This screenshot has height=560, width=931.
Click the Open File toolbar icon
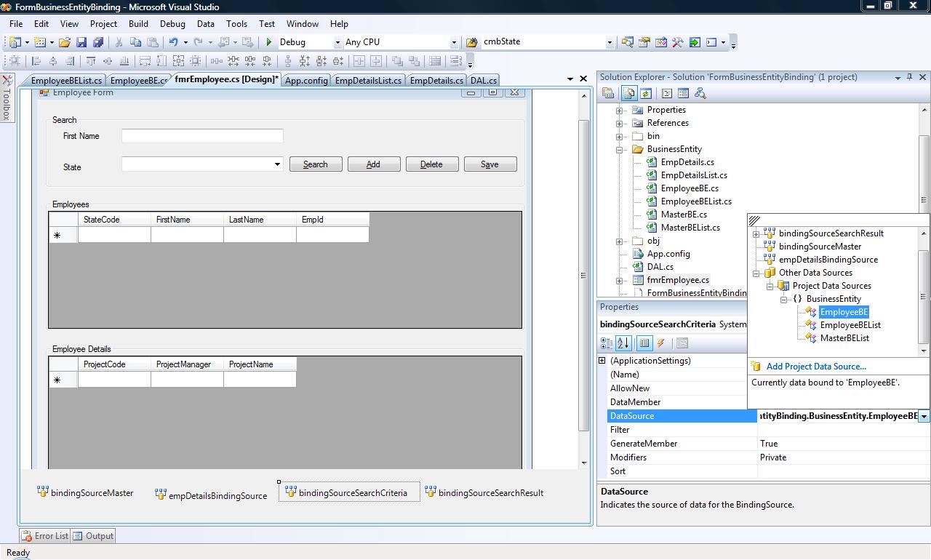pyautogui.click(x=65, y=42)
